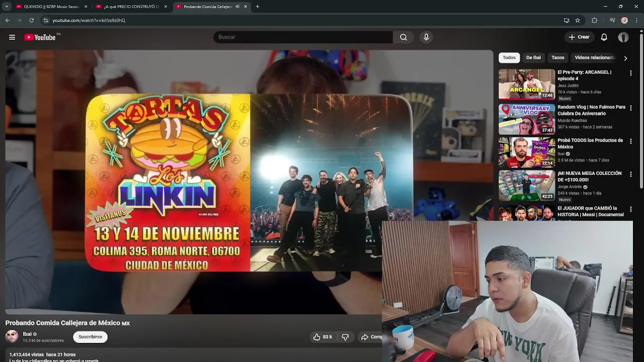Open the Ibai Doritos 22:14 thumbnail
Screen dimensions: 644x362
point(527,152)
